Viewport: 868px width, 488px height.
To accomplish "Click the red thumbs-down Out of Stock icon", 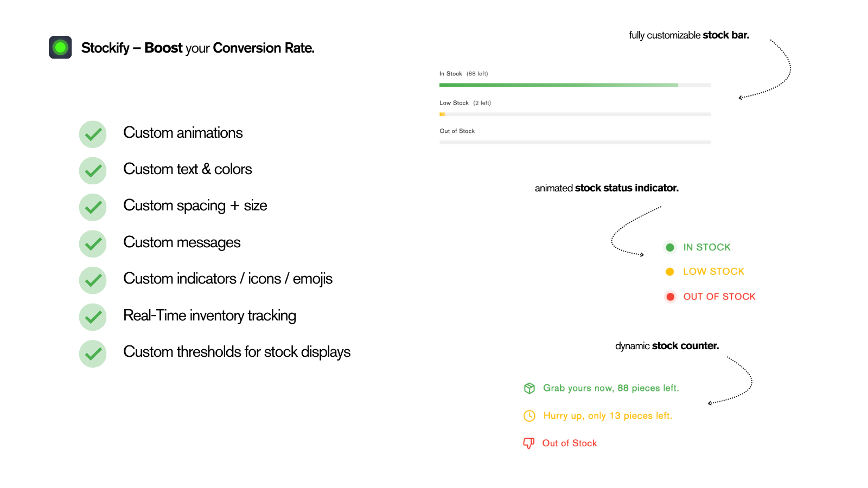I will 528,443.
